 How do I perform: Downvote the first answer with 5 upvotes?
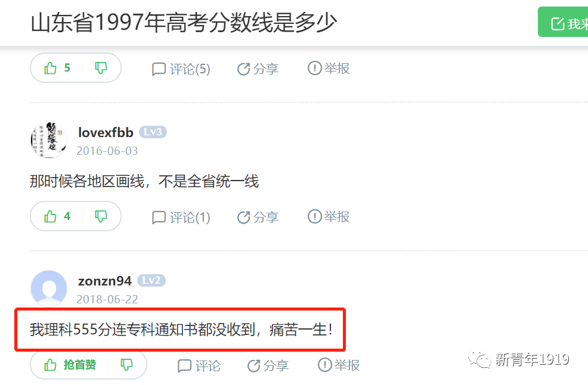(101, 68)
